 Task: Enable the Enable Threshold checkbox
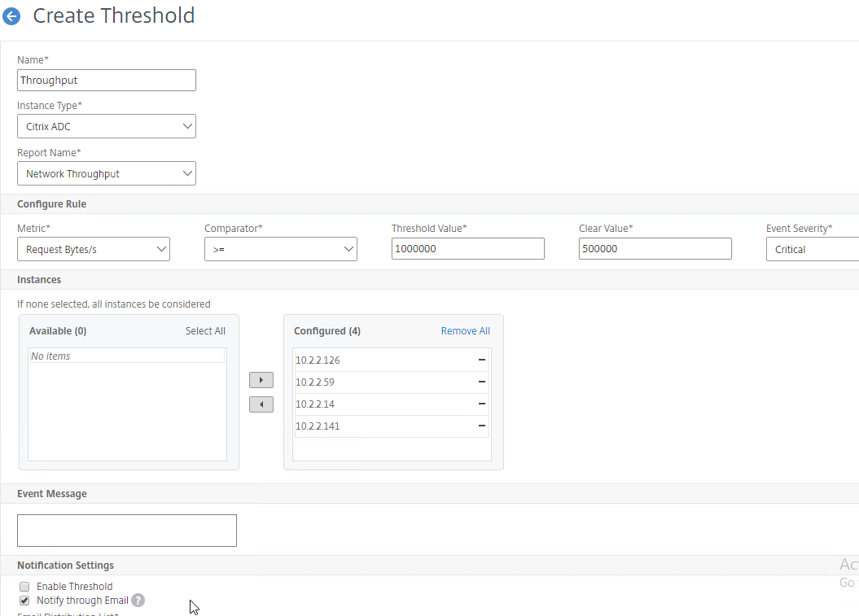click(x=24, y=587)
